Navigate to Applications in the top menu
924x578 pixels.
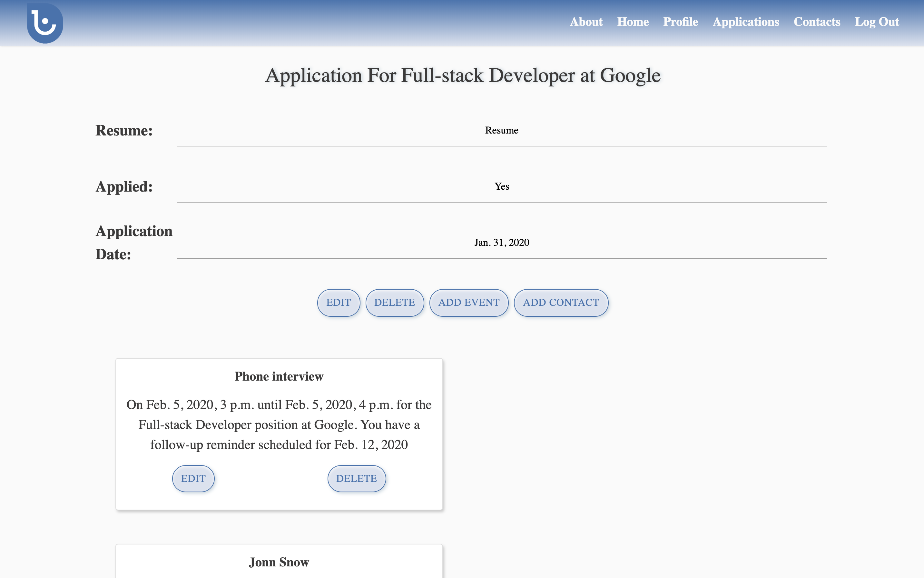[x=745, y=22]
